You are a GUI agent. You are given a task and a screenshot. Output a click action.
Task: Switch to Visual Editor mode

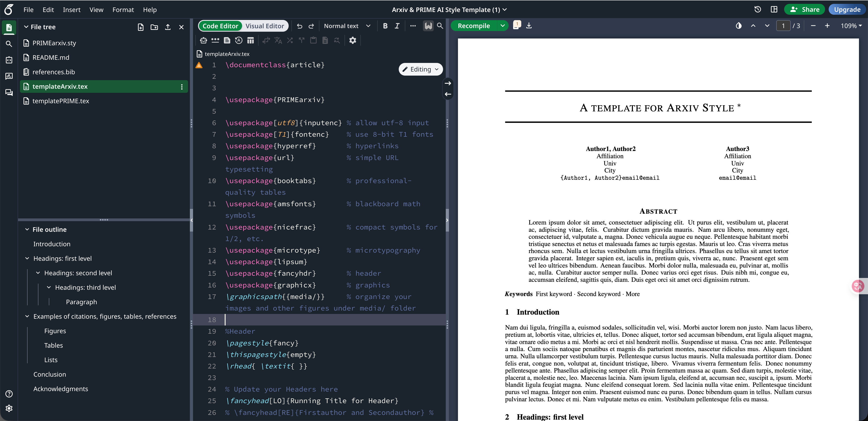coord(264,26)
